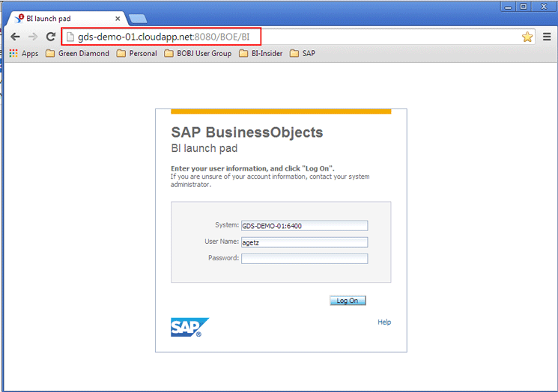This screenshot has width=558, height=392.
Task: Open the BOBJ User Group bookmark folder
Action: pyautogui.click(x=198, y=53)
